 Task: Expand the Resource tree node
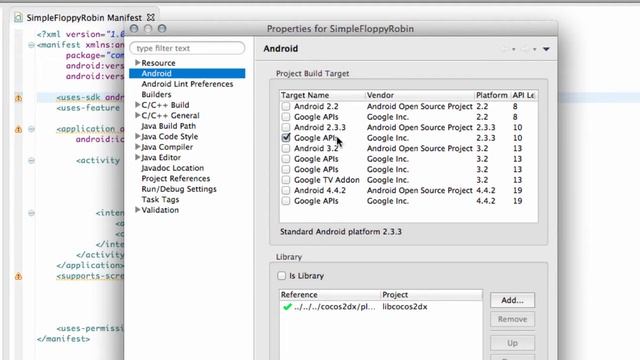point(138,62)
